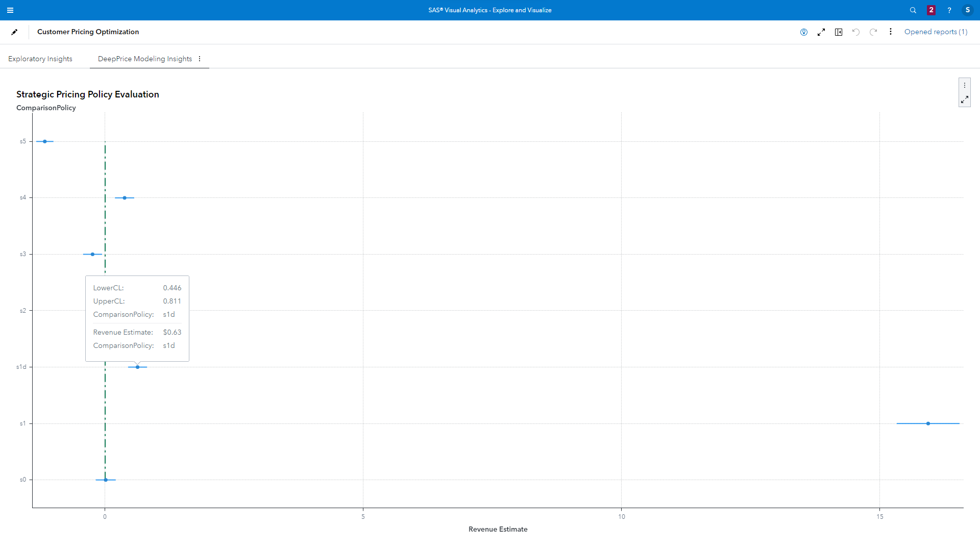Open the user profile avatar S
This screenshot has height=551, width=980.
point(968,10)
